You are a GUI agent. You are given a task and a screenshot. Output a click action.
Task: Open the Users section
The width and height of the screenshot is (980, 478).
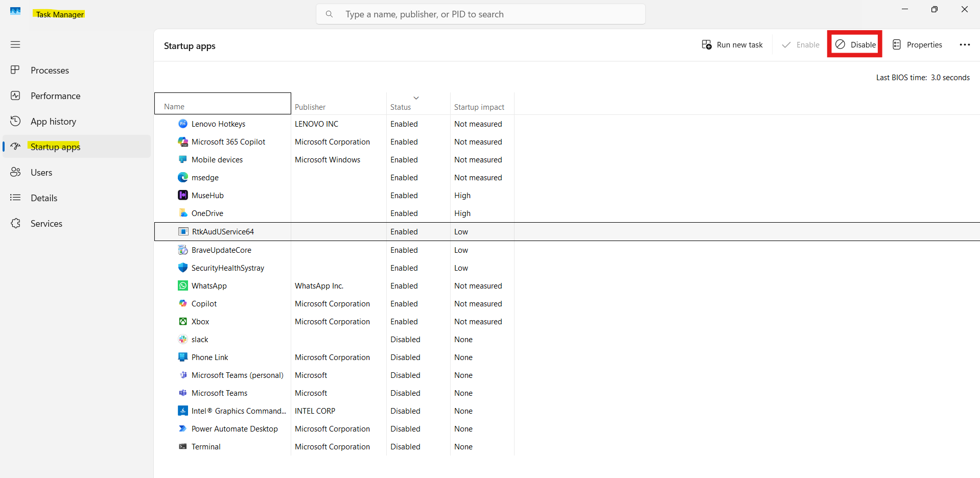tap(41, 172)
